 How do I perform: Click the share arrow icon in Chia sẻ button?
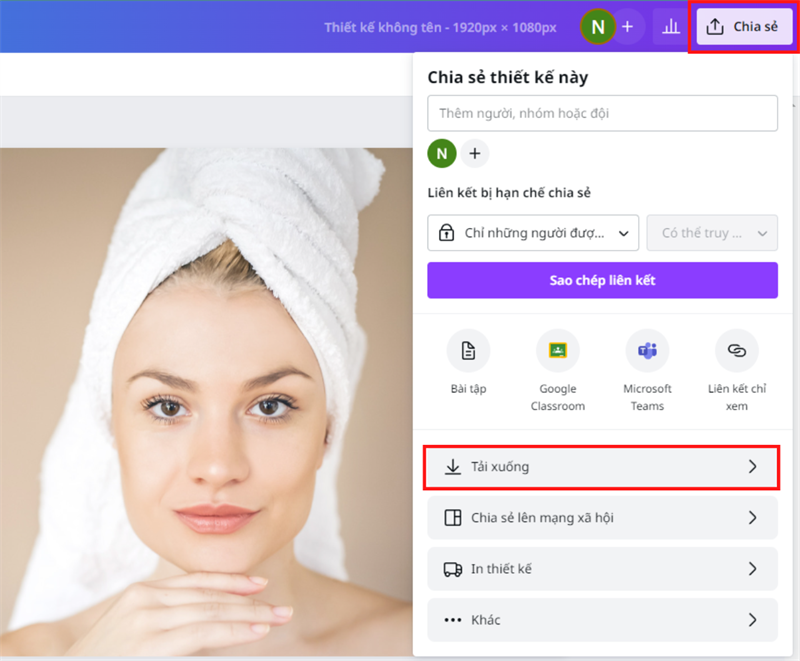(716, 26)
